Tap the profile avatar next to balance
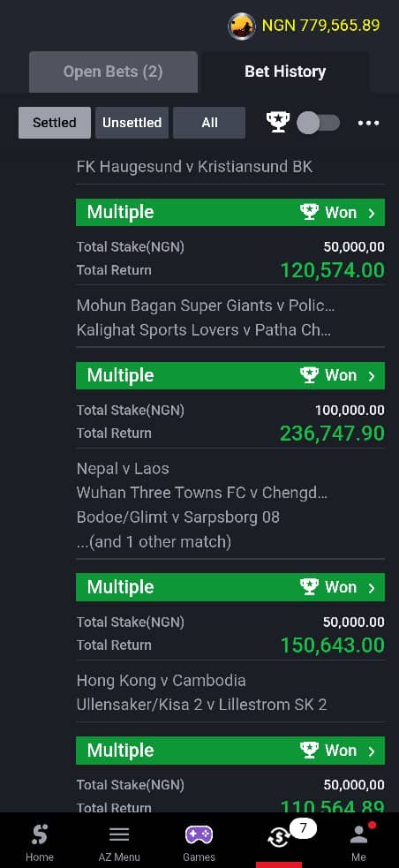Viewport: 399px width, 868px height. 242,26
